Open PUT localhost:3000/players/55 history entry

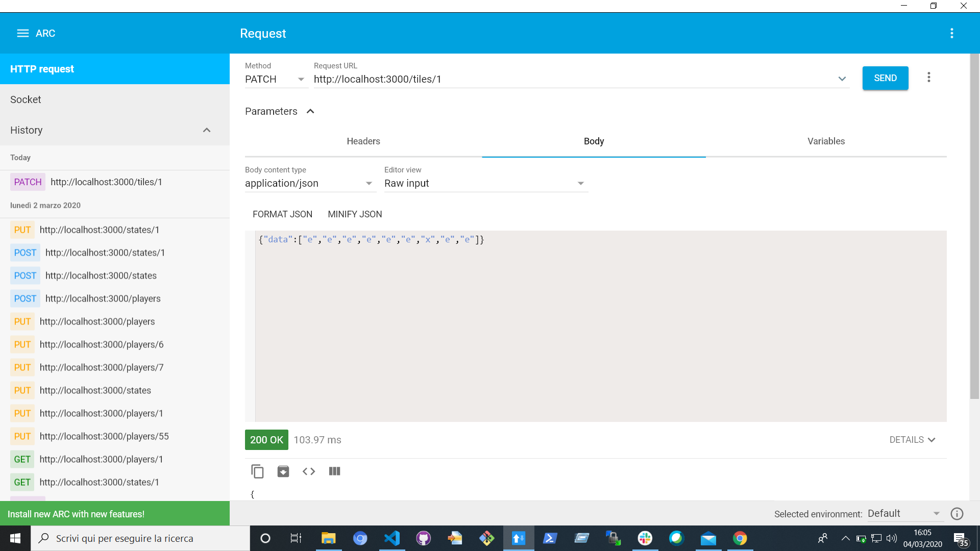115,436
